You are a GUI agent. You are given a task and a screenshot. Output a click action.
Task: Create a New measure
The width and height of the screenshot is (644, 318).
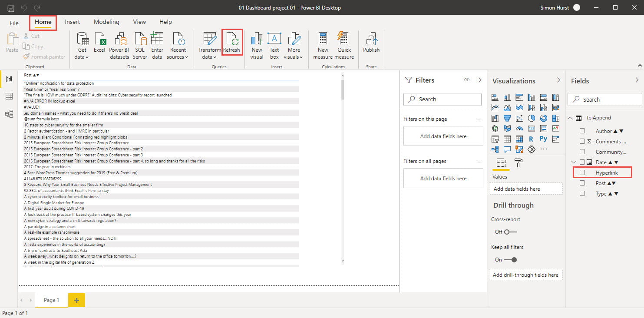323,46
